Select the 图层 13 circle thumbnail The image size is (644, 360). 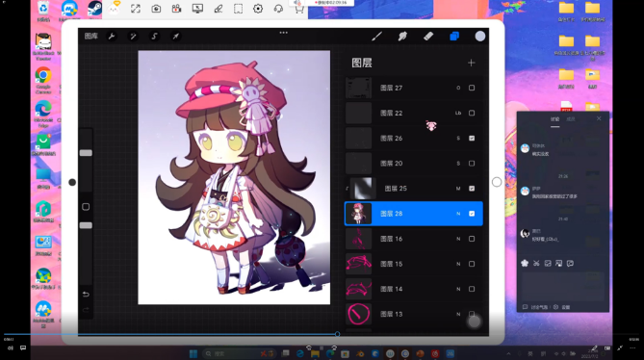[x=358, y=314]
